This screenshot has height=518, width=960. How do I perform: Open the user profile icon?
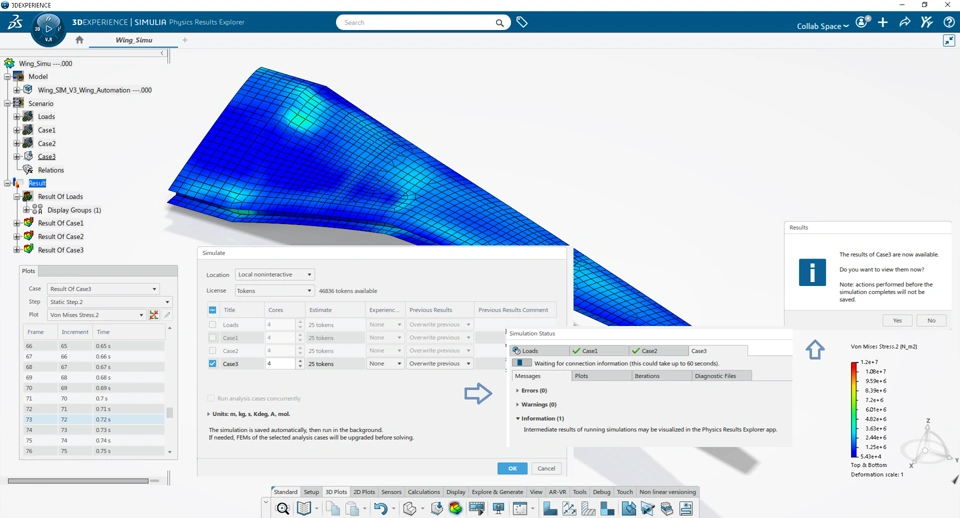tap(862, 22)
